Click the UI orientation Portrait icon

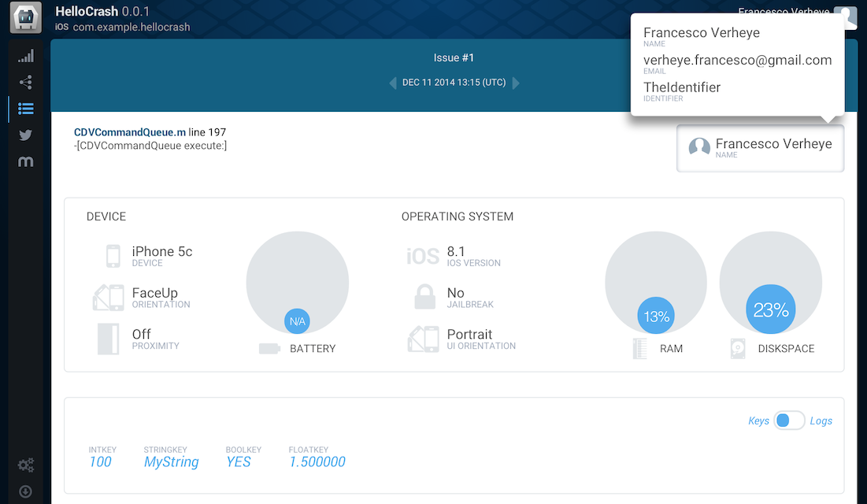[424, 339]
